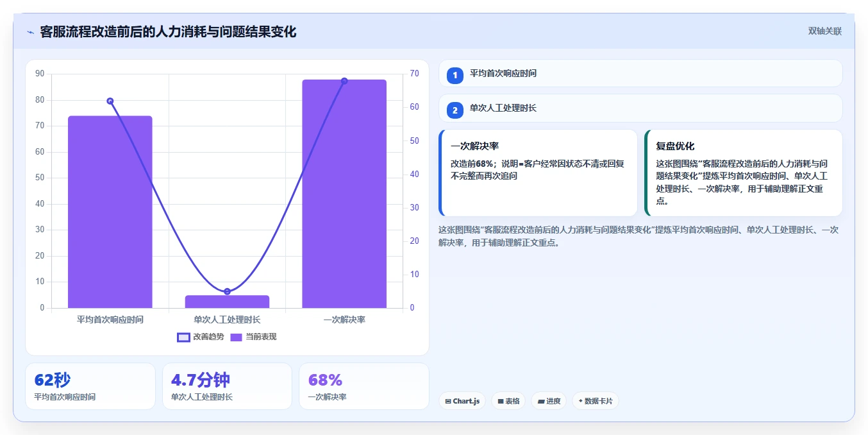
Task: Open the 62秒 metric card
Action: 90,386
